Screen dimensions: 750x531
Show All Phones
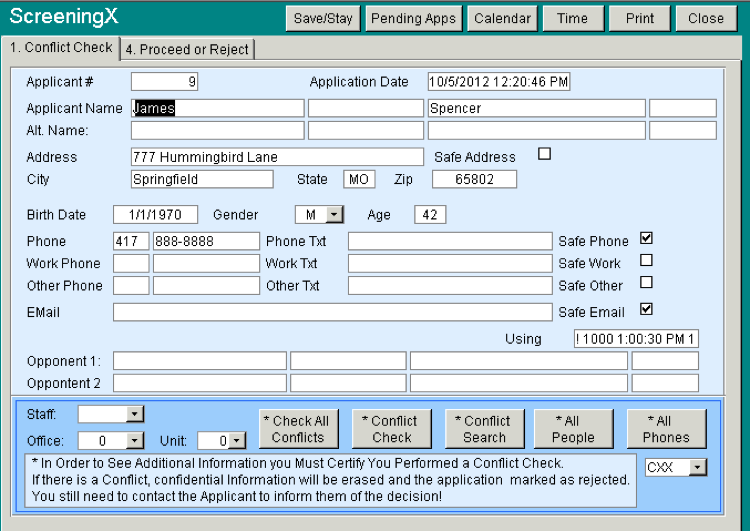tap(666, 429)
